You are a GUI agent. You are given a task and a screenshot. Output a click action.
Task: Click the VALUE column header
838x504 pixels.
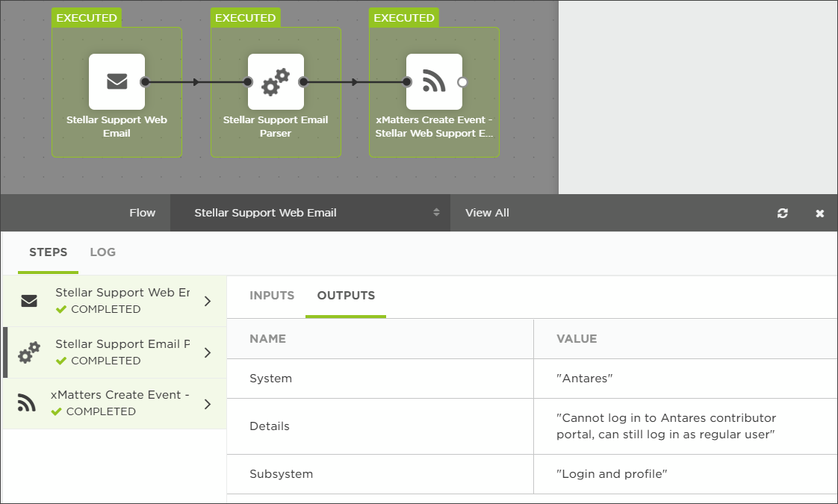[577, 339]
